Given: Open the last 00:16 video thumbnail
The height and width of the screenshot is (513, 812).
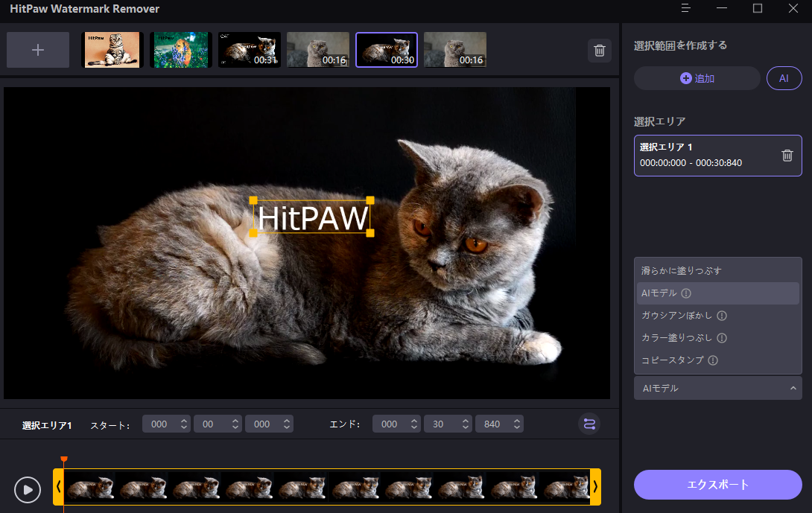Looking at the screenshot, I should (454, 50).
